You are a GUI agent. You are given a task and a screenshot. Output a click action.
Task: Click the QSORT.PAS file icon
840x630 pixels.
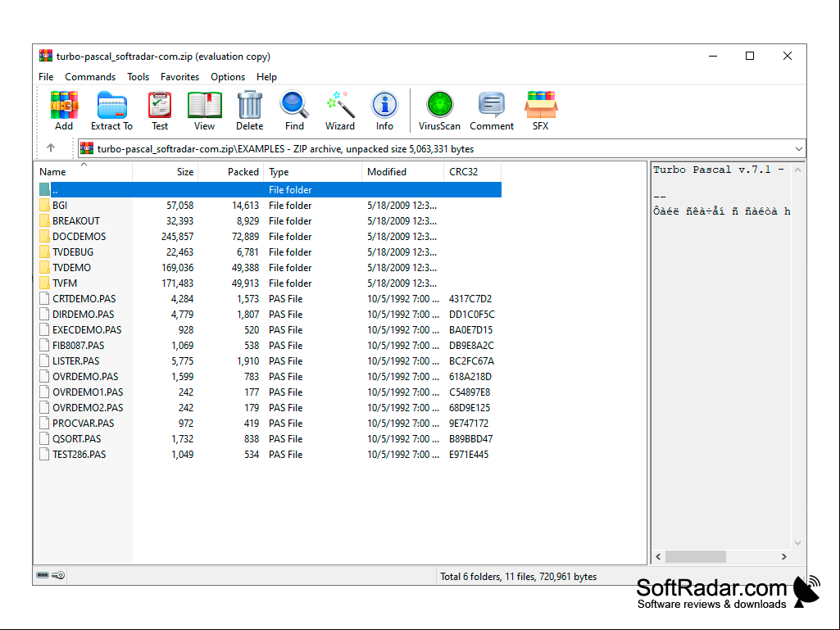point(44,438)
